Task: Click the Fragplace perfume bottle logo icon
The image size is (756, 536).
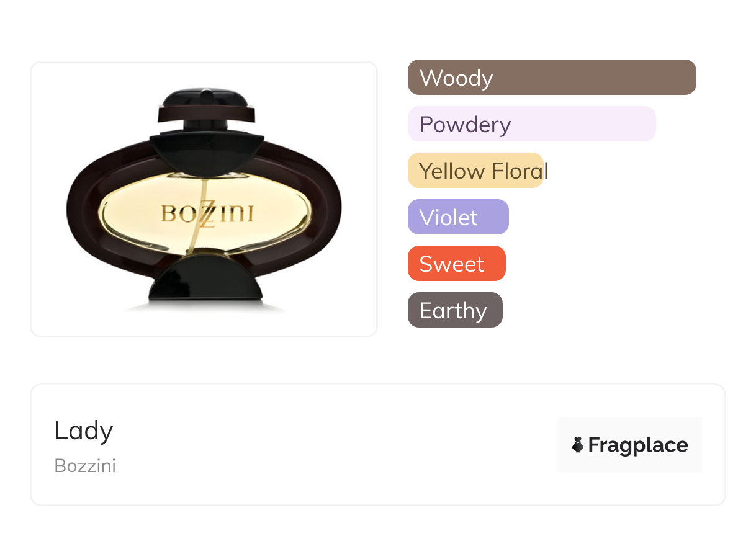Action: point(578,445)
